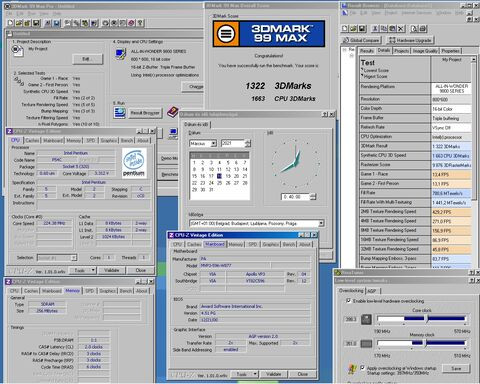Toggle Apply overclocking at Windows startup checkbox
The height and width of the screenshot is (384, 480).
pos(363,368)
